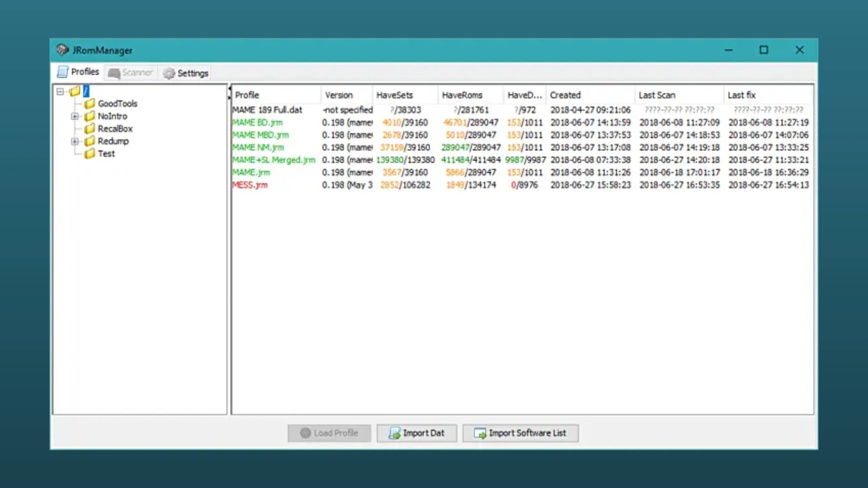The width and height of the screenshot is (868, 488).
Task: Select the Redump tree item
Action: point(113,141)
